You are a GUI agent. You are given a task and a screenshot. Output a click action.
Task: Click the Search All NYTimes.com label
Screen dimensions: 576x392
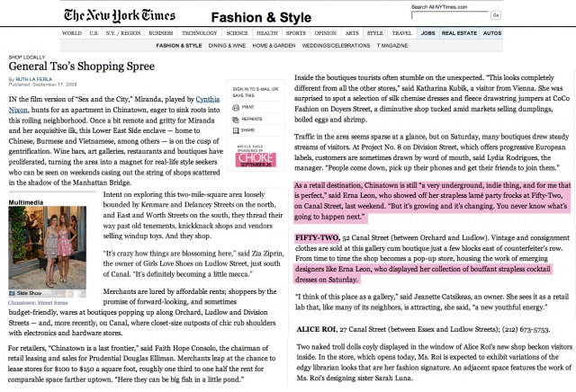click(x=439, y=7)
